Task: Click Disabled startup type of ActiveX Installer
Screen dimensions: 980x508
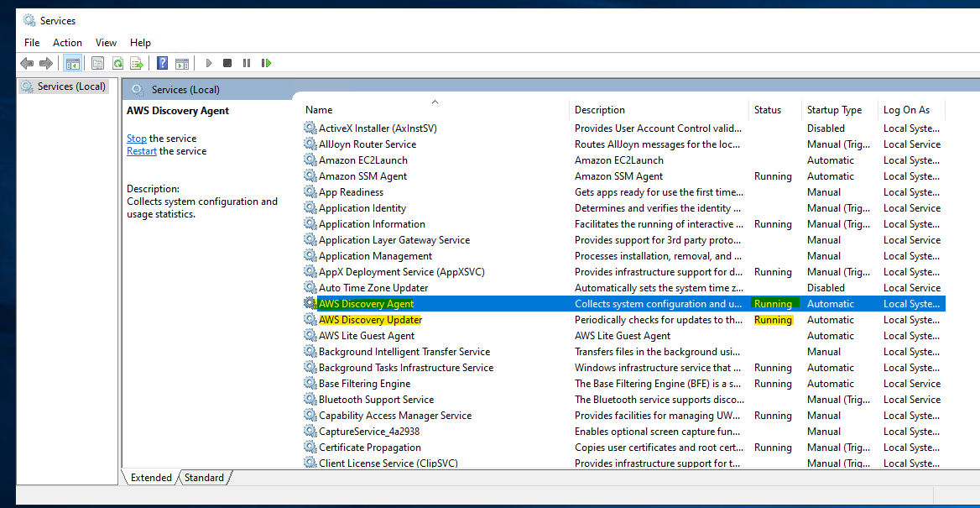Action: click(x=826, y=128)
